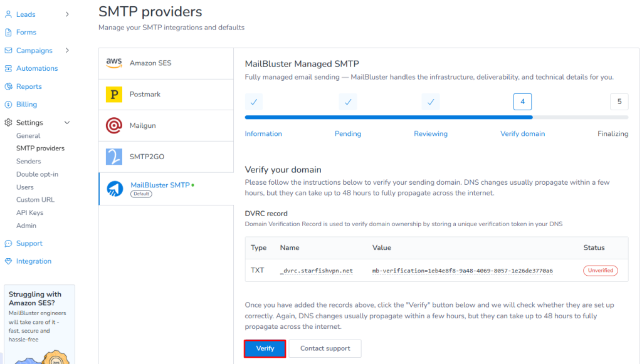Click the Information step checkmark
642x364 pixels.
tap(254, 102)
